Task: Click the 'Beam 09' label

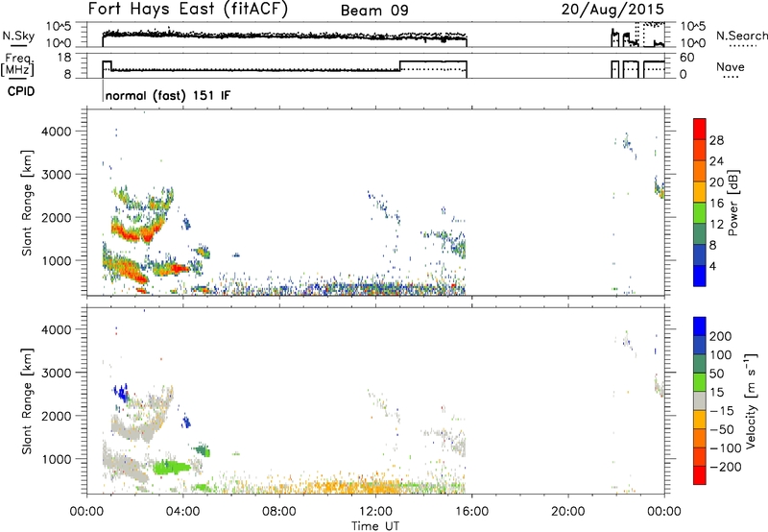Action: [x=374, y=11]
